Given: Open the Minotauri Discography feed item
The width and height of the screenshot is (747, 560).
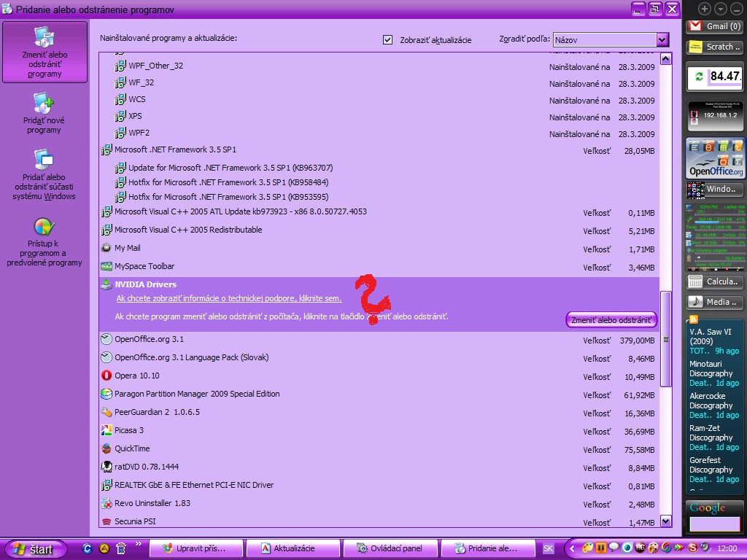Looking at the screenshot, I should (714, 373).
